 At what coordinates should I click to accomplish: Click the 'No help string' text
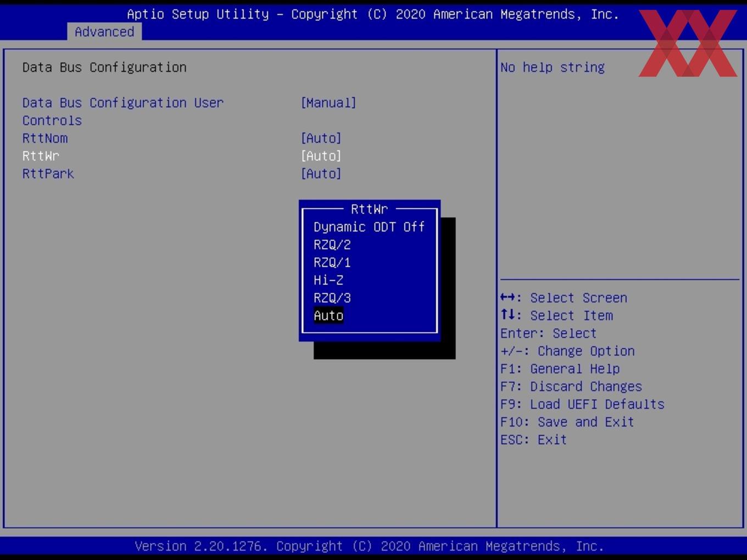[x=553, y=67]
